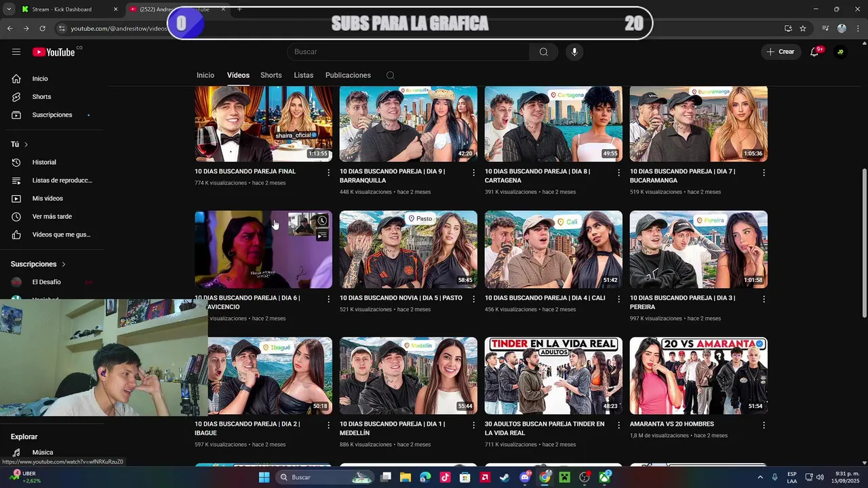Open the DIA 9 Barranquilla thumbnail
868x488 pixels.
pyautogui.click(x=408, y=123)
